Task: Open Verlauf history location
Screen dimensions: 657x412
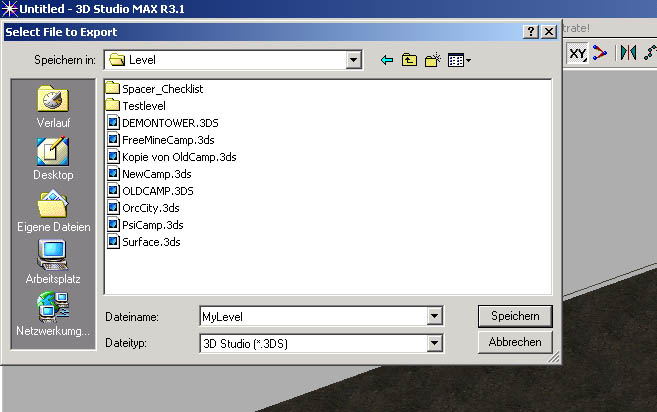Action: 53,107
